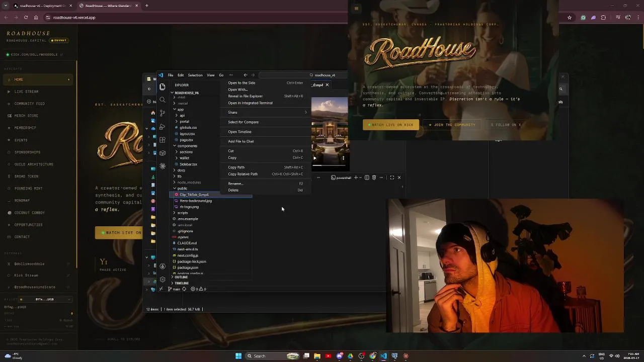
Task: Click the main branch indicator in status bar
Action: pos(174,289)
